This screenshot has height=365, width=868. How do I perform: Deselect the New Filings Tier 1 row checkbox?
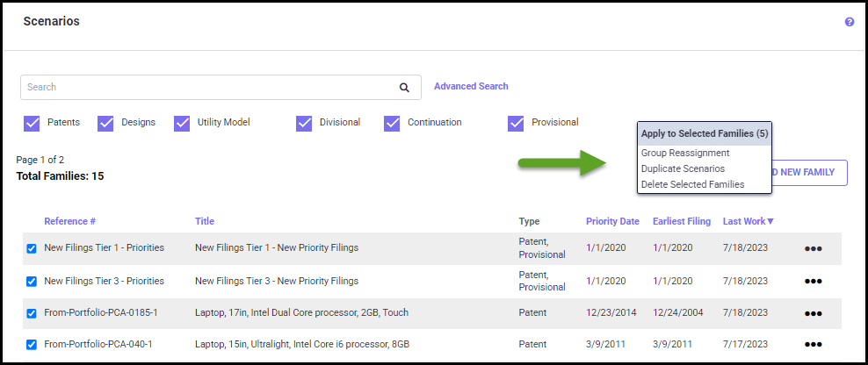(x=32, y=248)
